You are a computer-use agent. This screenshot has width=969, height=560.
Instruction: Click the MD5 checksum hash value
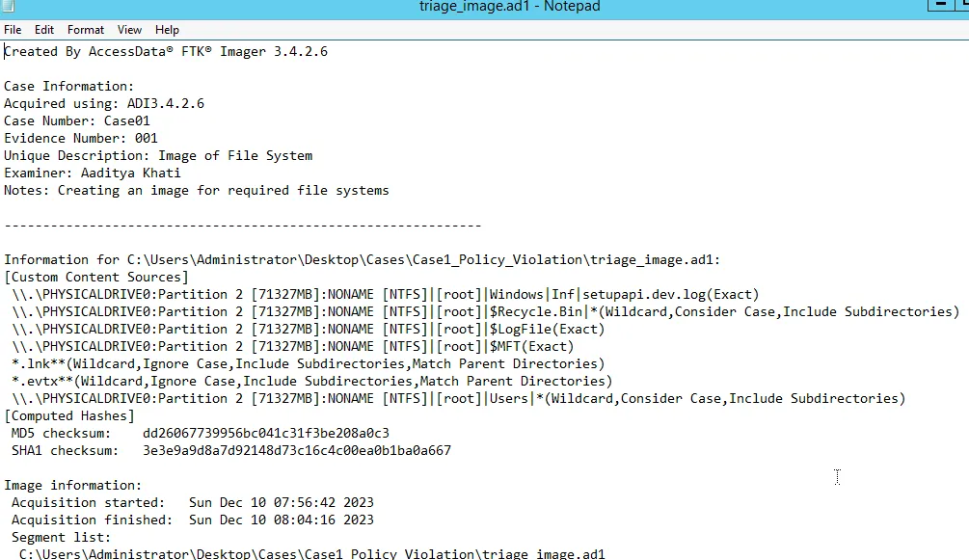click(x=266, y=433)
